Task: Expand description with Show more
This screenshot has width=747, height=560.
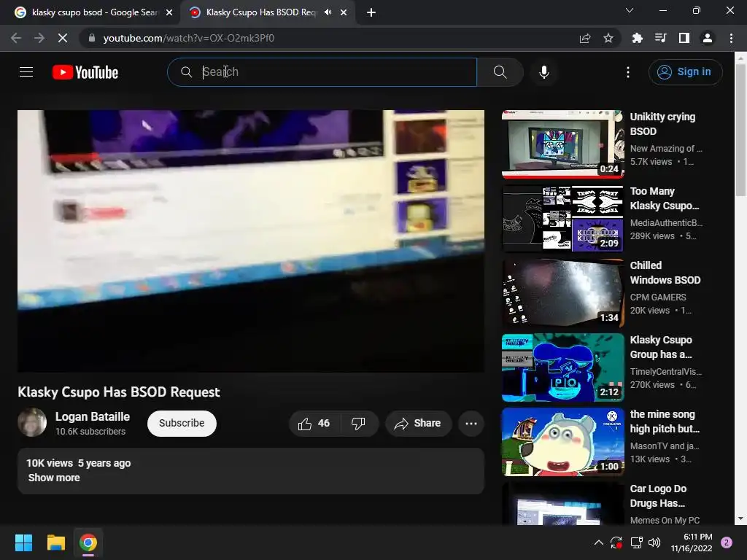Action: click(54, 478)
